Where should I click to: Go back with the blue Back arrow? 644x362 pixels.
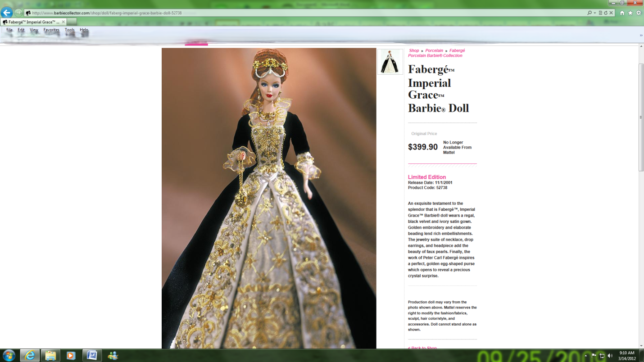[7, 13]
